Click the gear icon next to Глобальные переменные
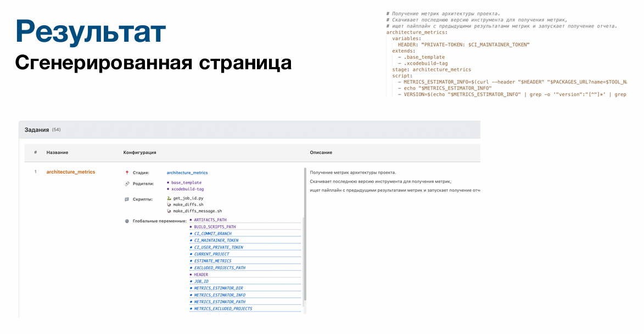 click(127, 221)
